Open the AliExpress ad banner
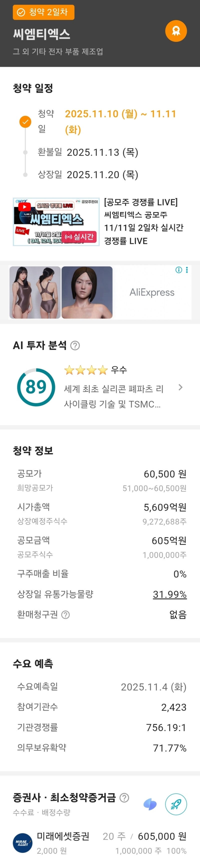 coord(152,292)
